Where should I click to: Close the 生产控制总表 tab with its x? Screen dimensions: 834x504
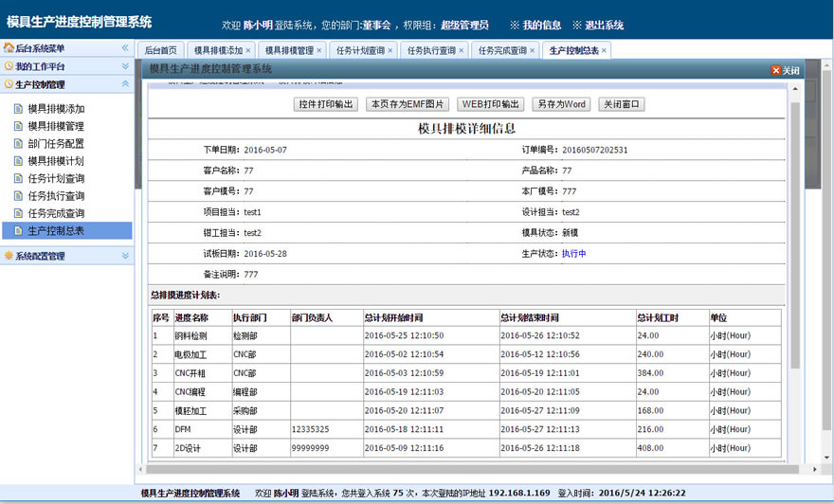click(604, 50)
